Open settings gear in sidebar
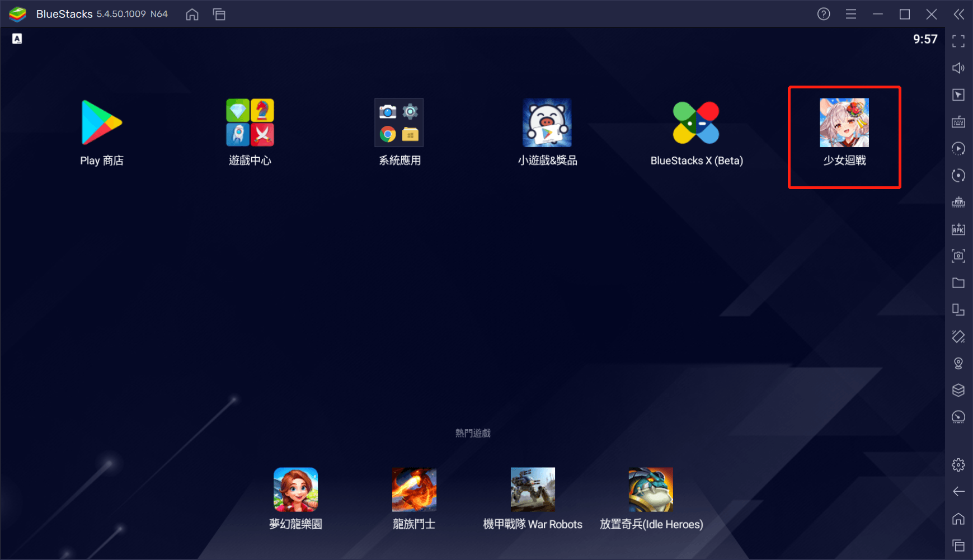This screenshot has height=560, width=973. tap(958, 465)
